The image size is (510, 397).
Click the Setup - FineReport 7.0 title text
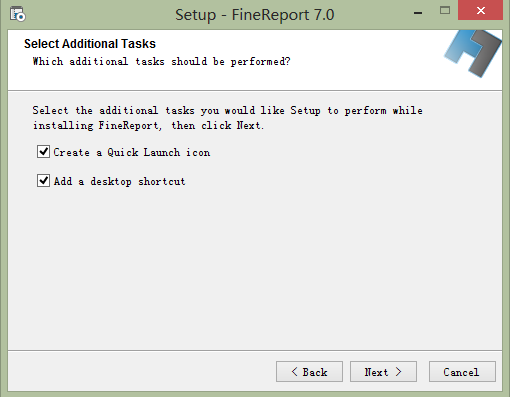(x=255, y=15)
